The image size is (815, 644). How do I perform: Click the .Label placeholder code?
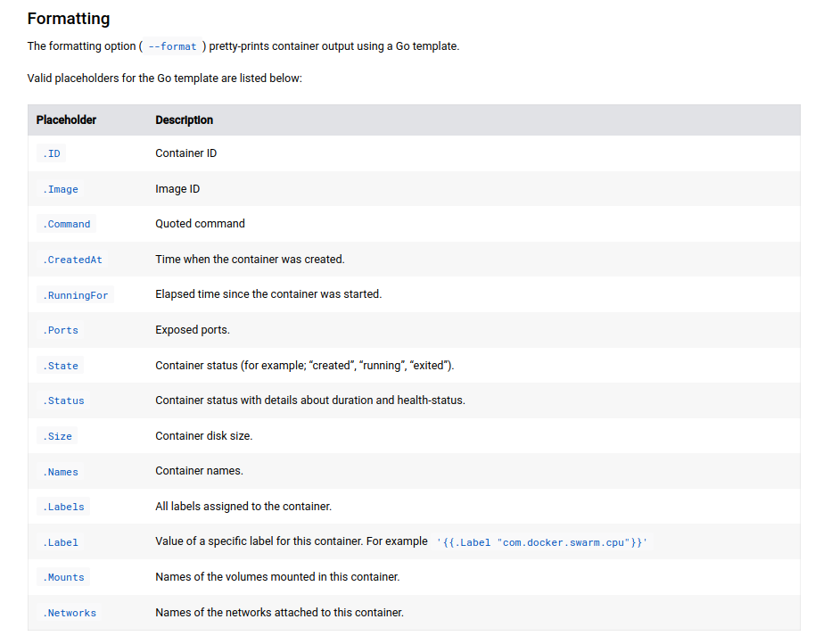click(61, 542)
